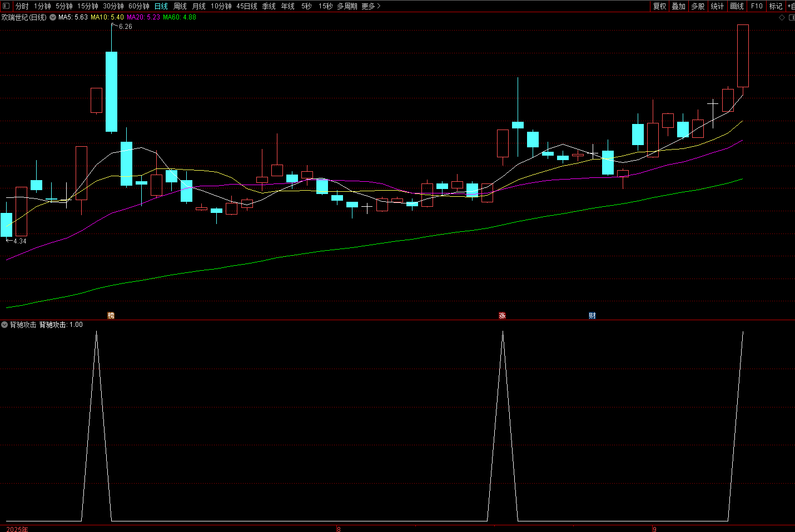Select the 15秒 period tab
This screenshot has height=532, width=795.
[325, 6]
